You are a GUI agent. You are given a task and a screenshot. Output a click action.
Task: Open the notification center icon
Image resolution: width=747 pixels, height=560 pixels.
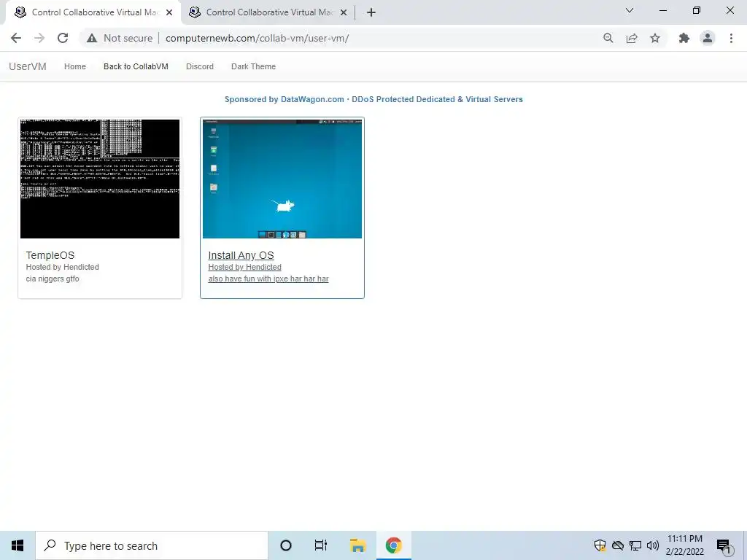point(724,546)
